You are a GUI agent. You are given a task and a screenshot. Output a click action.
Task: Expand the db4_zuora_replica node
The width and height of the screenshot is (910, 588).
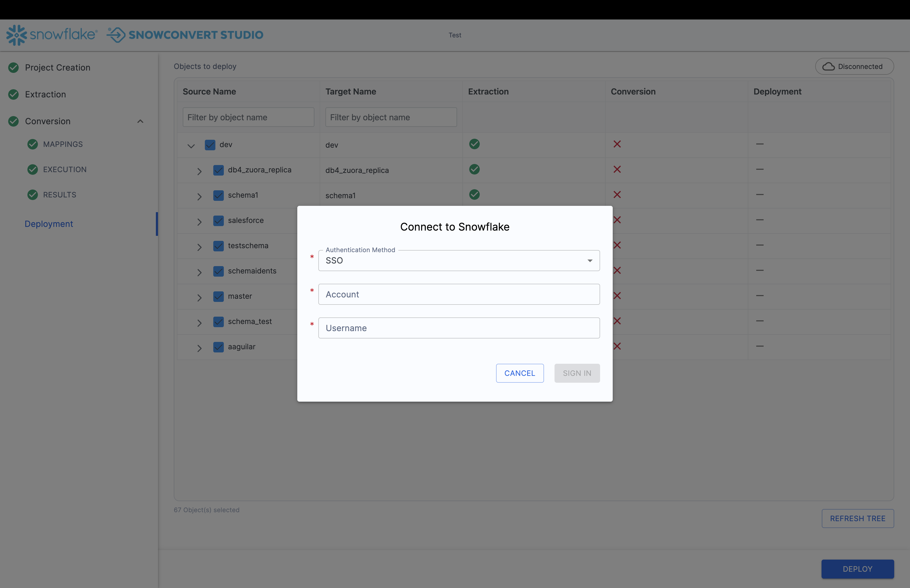199,171
